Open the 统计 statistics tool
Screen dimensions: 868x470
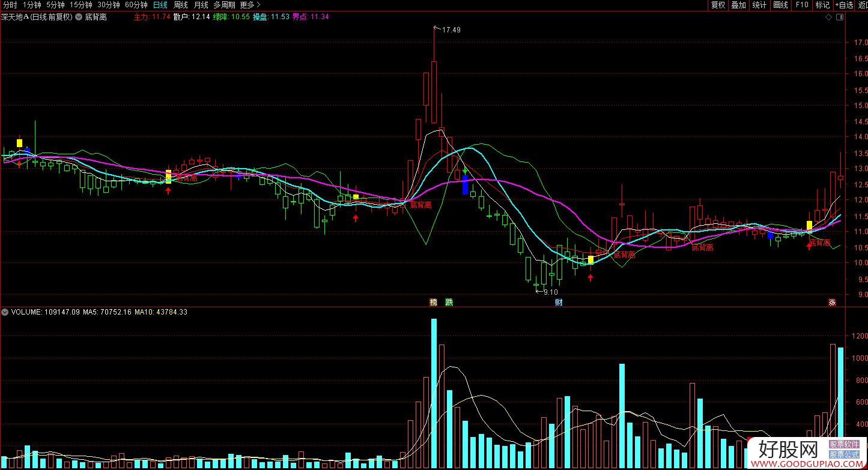(759, 5)
